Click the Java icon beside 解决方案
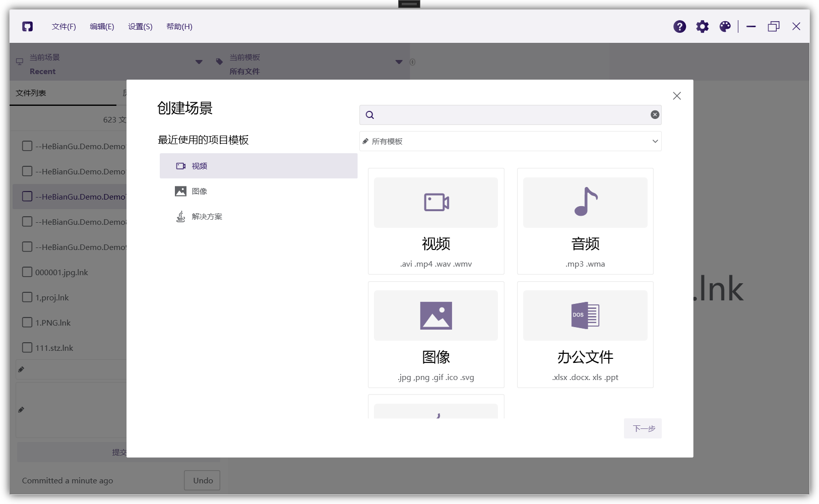Screen dimensions: 819x504 180,216
